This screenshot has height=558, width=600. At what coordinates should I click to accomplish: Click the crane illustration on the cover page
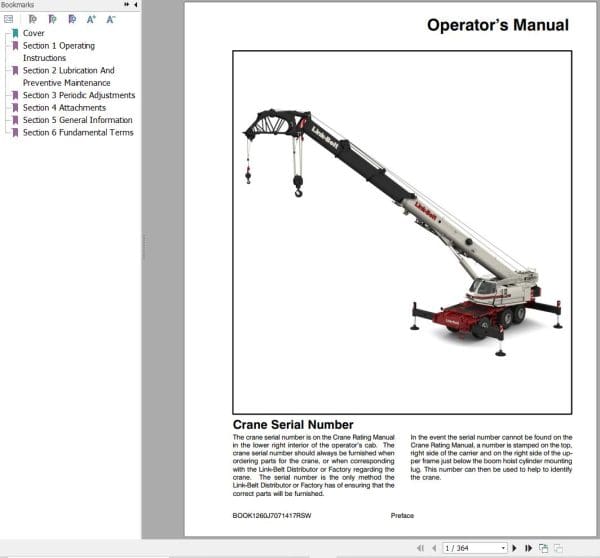click(402, 232)
